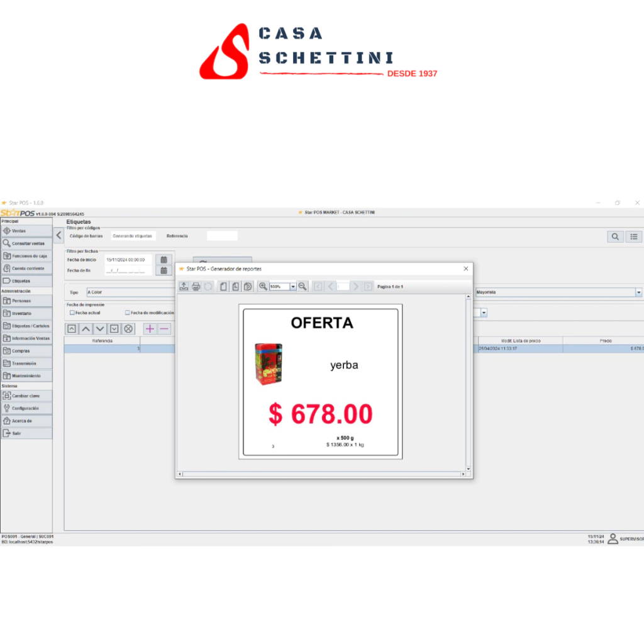644x644 pixels.
Task: Open Transmisión section
Action: [x=26, y=364]
